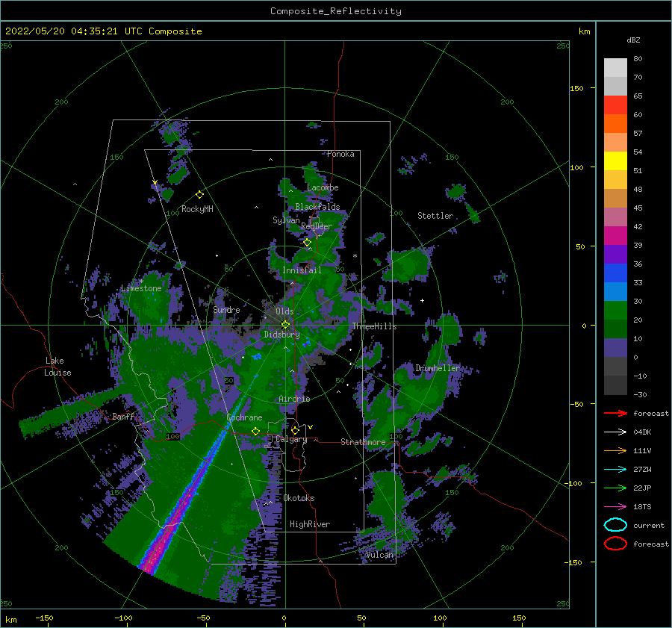Screen dimensions: 672x628
Task: Select the yellow radar-site diamond at Olds
Action: coord(285,325)
